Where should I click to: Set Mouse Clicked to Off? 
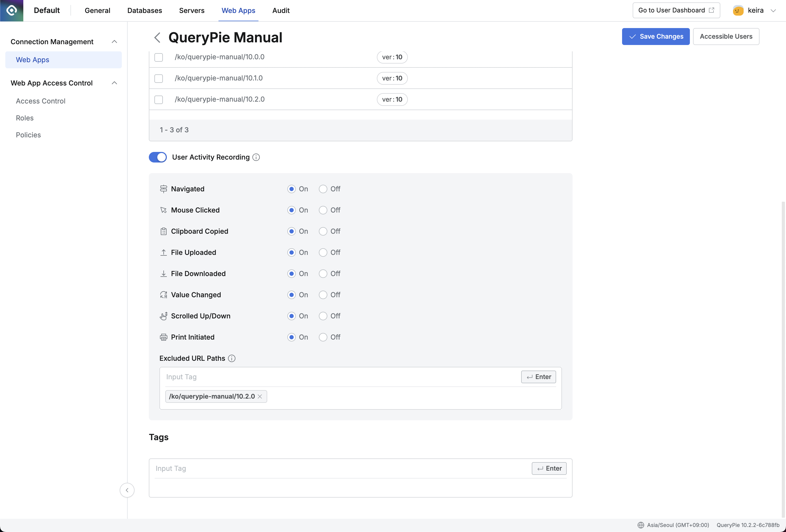point(323,210)
